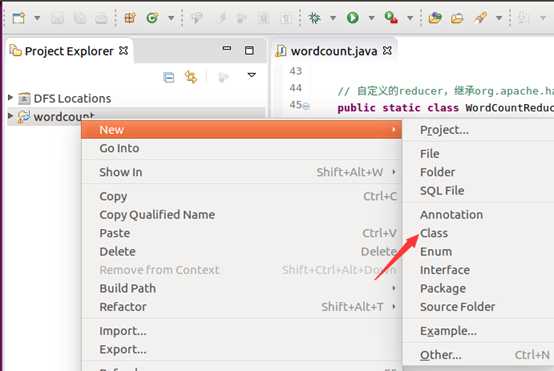Click the New Java Class toolbar icon
Viewport: 554px width, 371px height.
152,18
